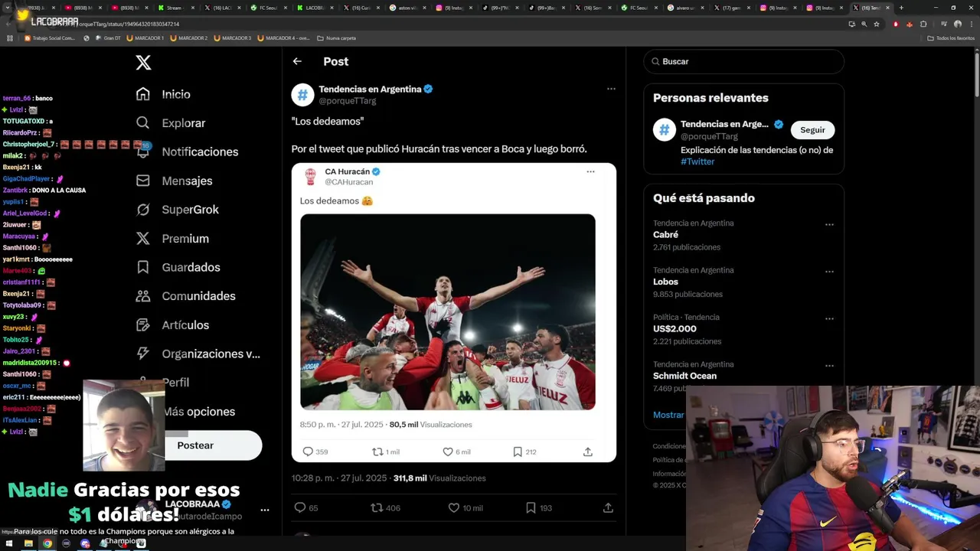Bookmark the quoted tweet showing 212

(524, 452)
